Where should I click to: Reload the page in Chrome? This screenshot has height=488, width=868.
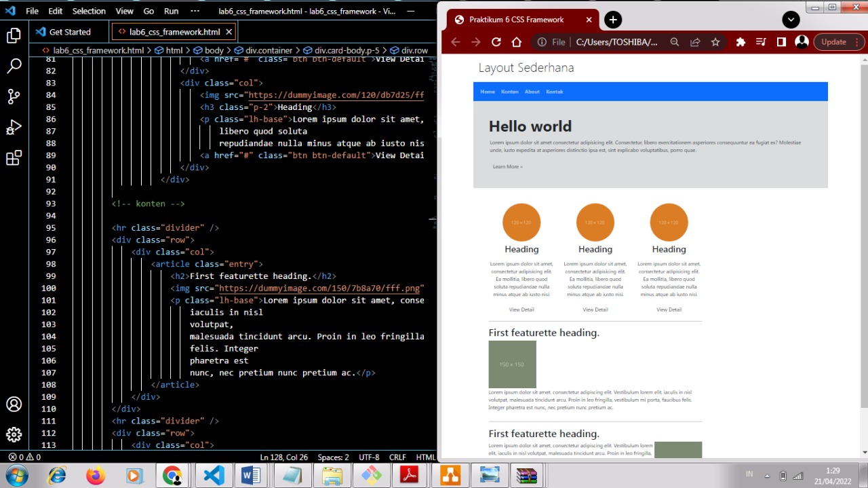496,42
